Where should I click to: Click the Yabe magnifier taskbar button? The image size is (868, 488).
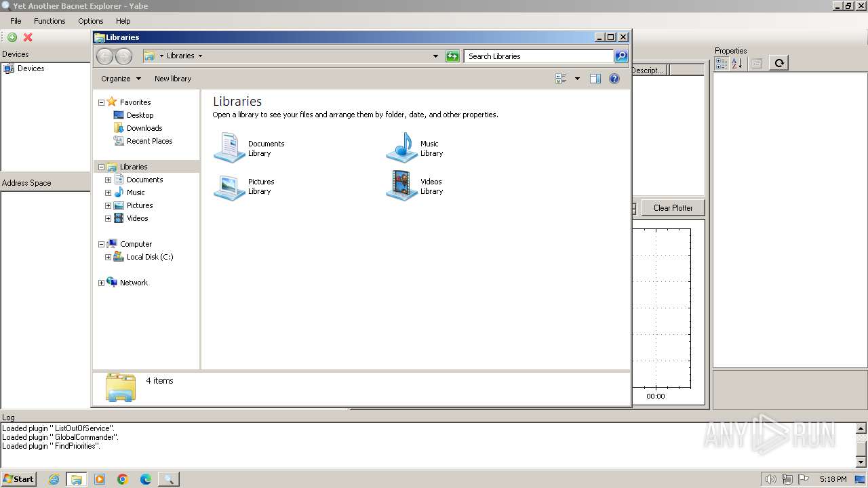pos(169,479)
